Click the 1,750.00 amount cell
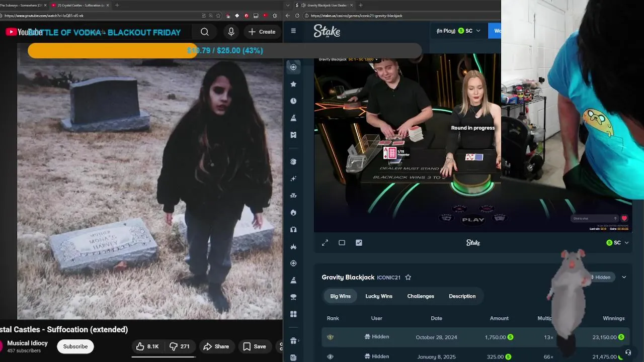 point(499,337)
